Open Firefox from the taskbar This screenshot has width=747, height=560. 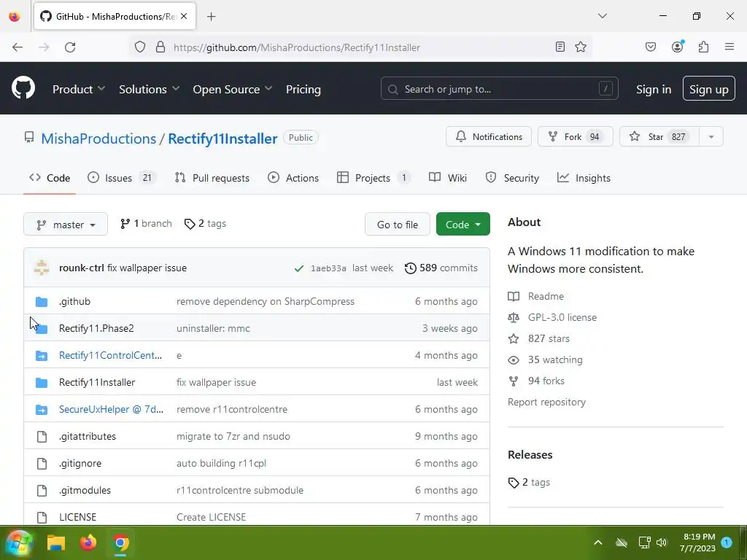pos(88,542)
